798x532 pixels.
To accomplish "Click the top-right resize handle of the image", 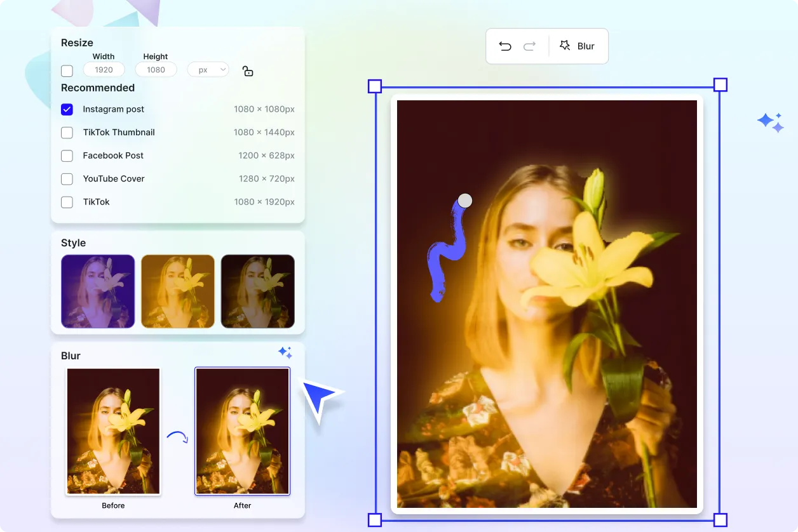I will coord(720,85).
